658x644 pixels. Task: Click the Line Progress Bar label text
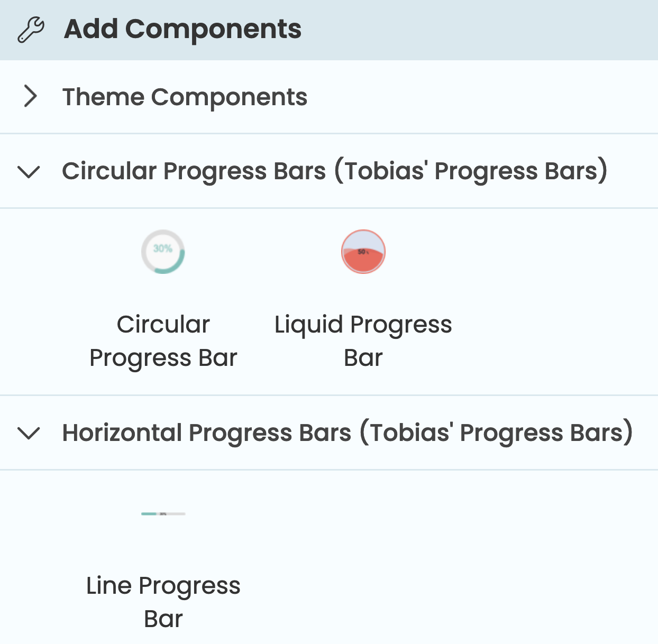[x=163, y=602]
